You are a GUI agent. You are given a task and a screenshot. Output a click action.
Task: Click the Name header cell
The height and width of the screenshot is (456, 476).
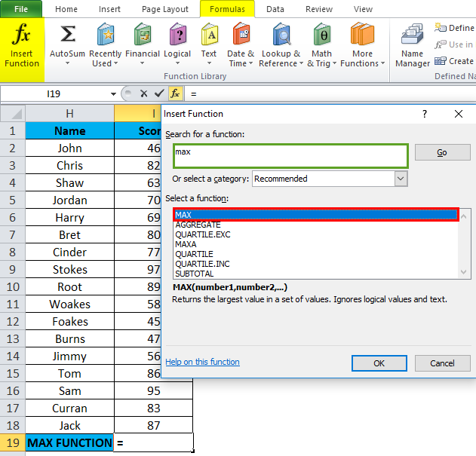coord(70,130)
